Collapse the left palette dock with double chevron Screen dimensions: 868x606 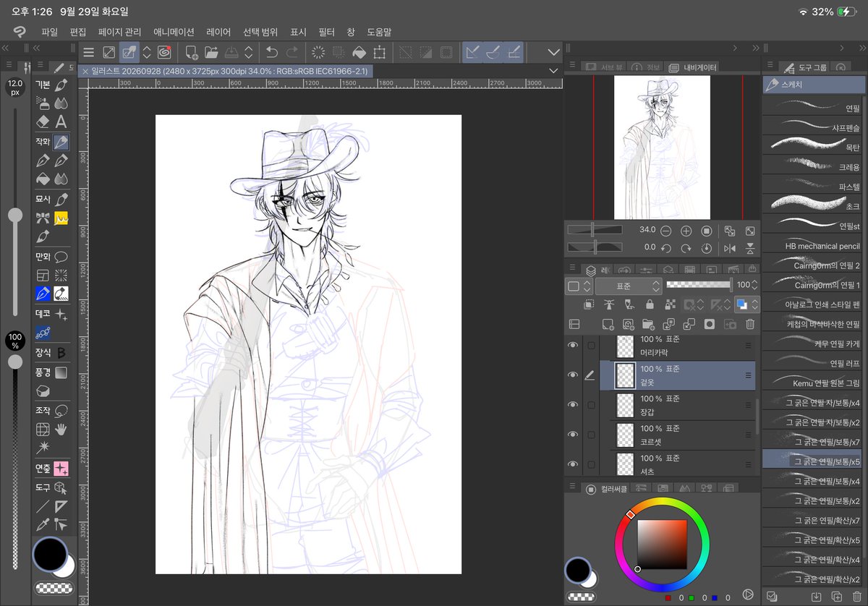pyautogui.click(x=6, y=48)
